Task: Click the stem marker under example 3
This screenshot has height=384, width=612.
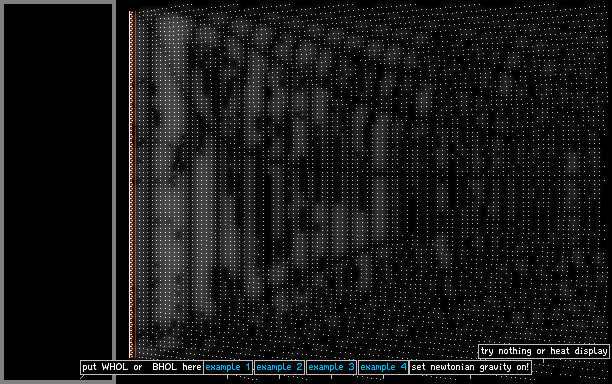Action: coord(331,377)
